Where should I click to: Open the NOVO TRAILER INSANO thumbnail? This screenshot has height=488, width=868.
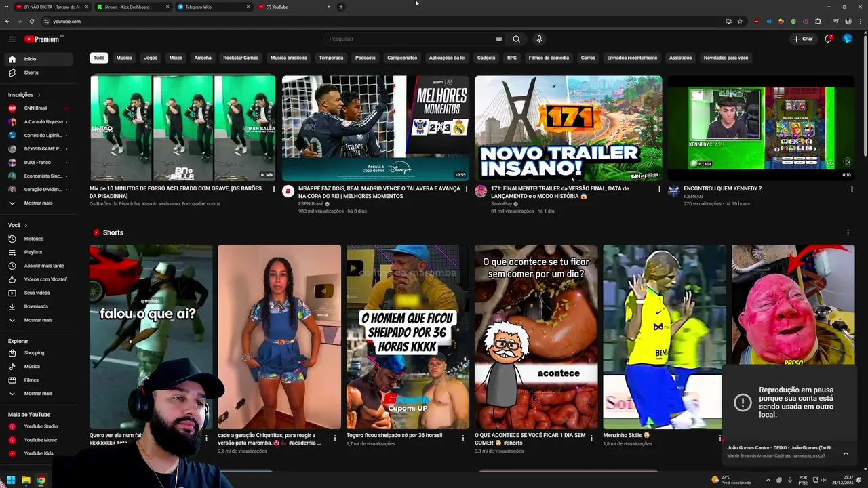point(568,128)
